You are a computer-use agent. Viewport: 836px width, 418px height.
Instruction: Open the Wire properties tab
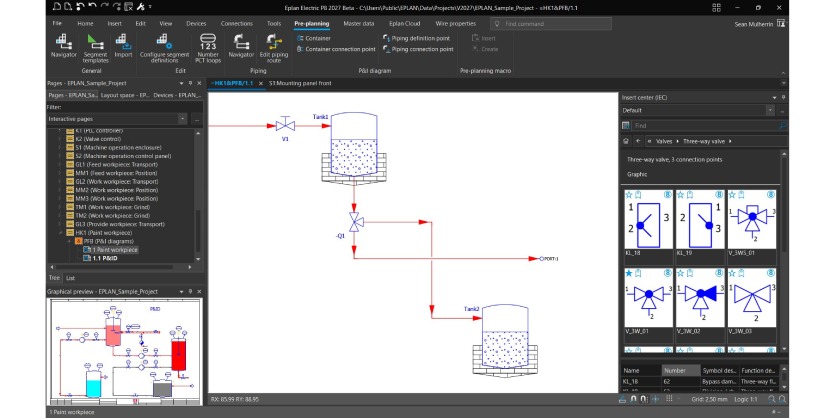(455, 23)
